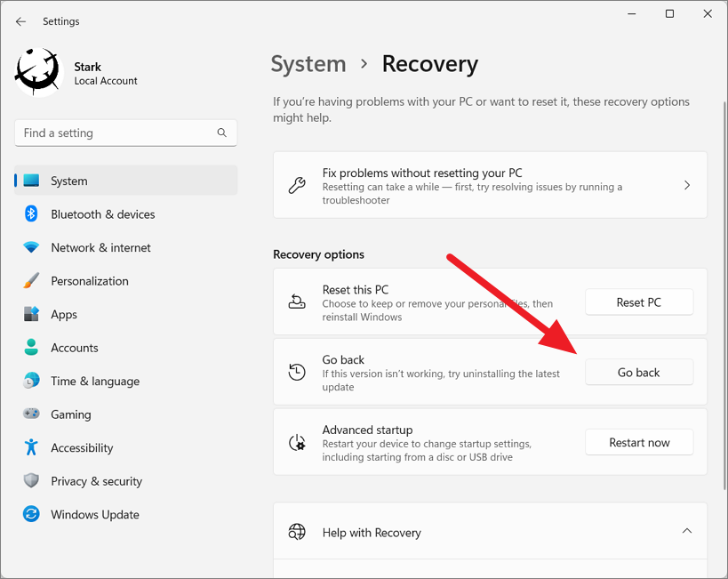Viewport: 728px width, 579px height.
Task: Go to Personalization section
Action: point(126,281)
